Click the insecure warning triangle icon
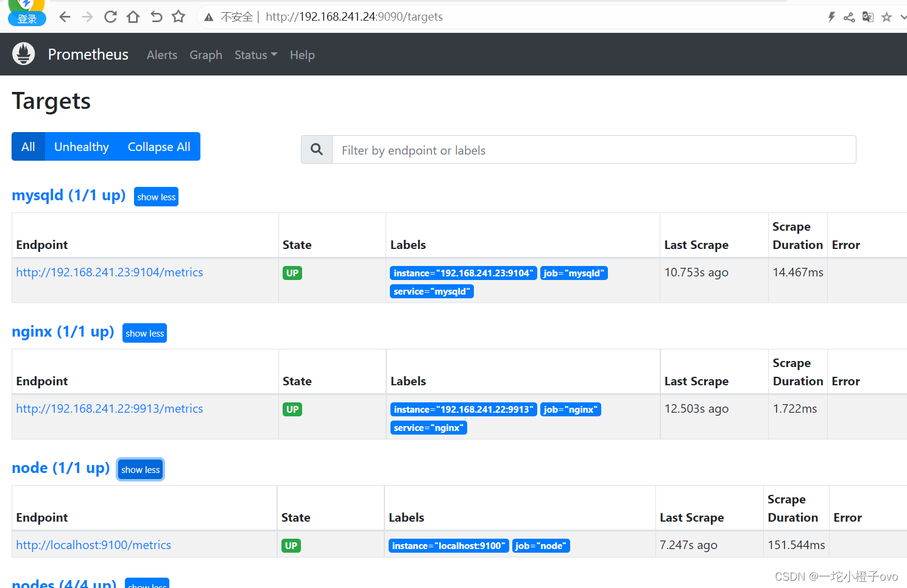This screenshot has width=907, height=588. pyautogui.click(x=209, y=17)
